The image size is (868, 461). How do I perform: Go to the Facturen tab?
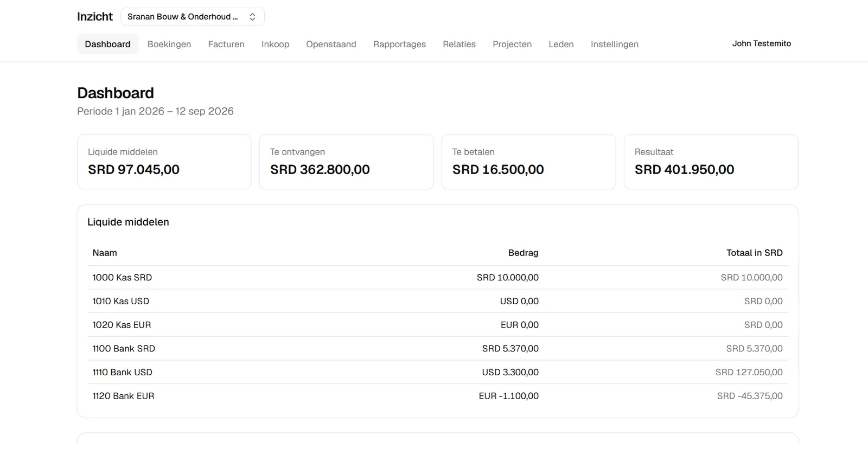226,44
